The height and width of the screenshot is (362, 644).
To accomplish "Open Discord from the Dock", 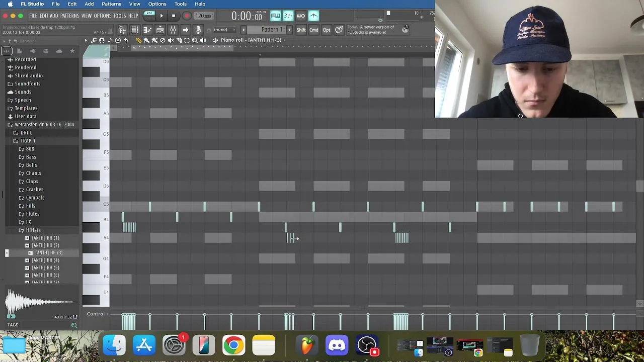I will point(337,345).
